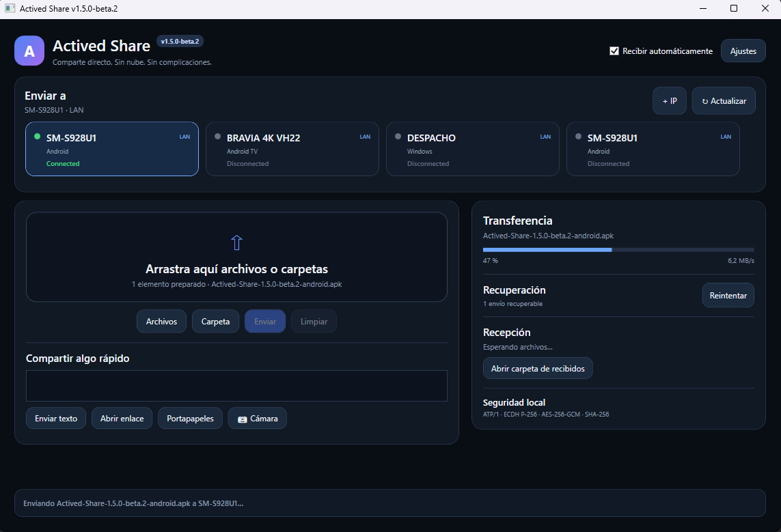This screenshot has height=532, width=781.
Task: Click the Portapapeles button
Action: (x=190, y=419)
